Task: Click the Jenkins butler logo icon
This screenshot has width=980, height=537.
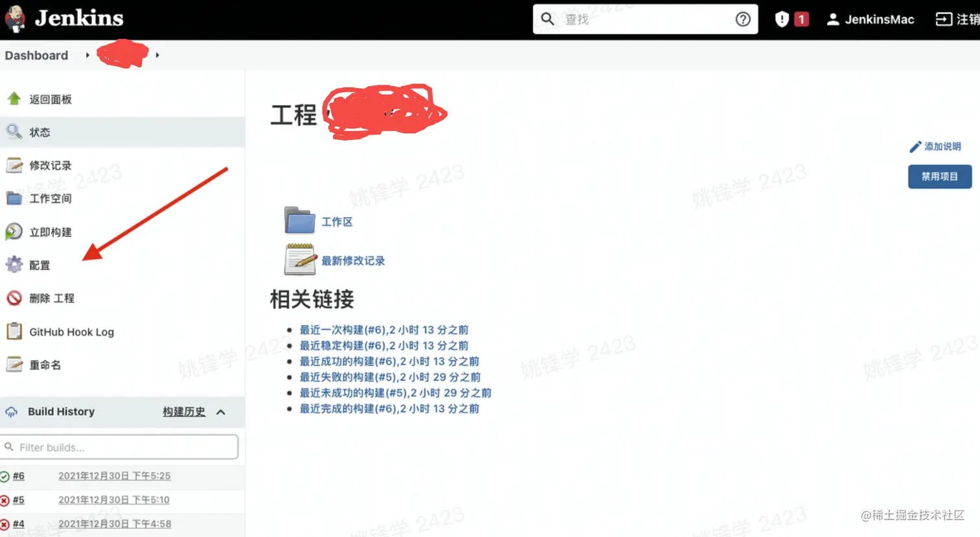Action: (x=14, y=19)
